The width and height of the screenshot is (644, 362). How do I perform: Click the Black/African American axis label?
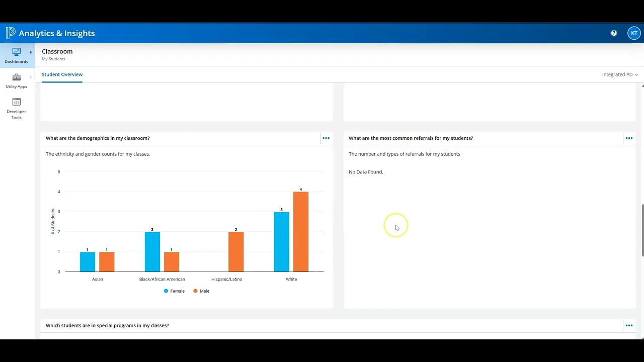(162, 280)
